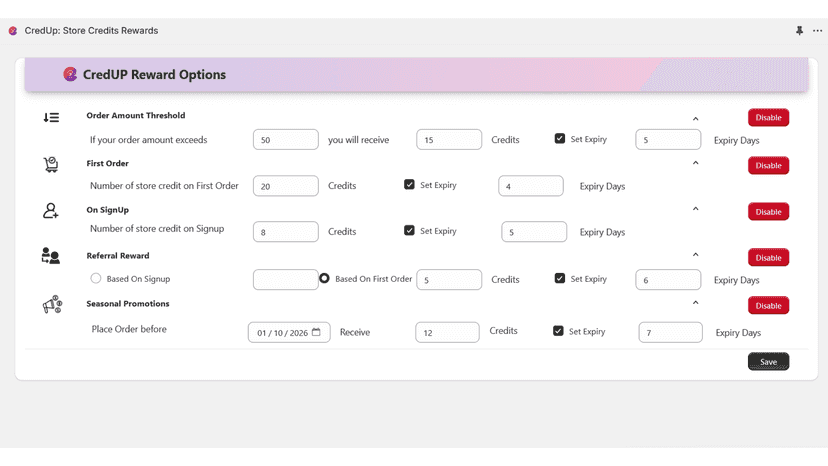The image size is (828, 466).
Task: Click First Order expiry days field showing 4
Action: 531,186
